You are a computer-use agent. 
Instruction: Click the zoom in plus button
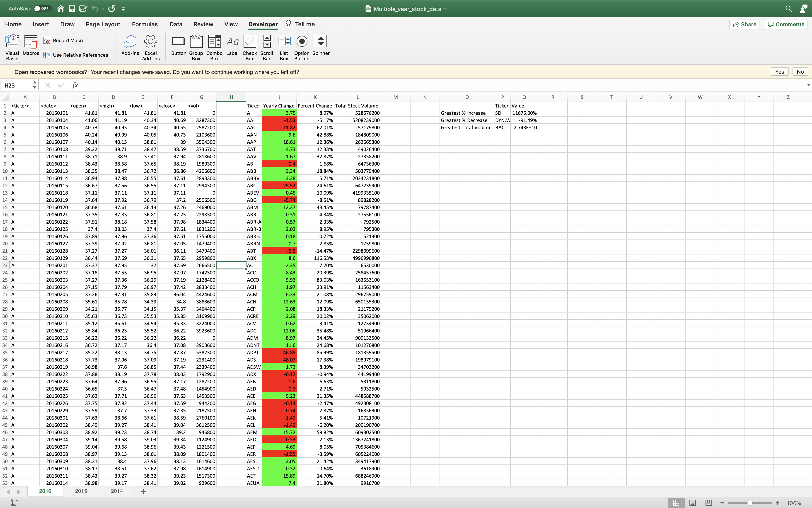coord(777,503)
